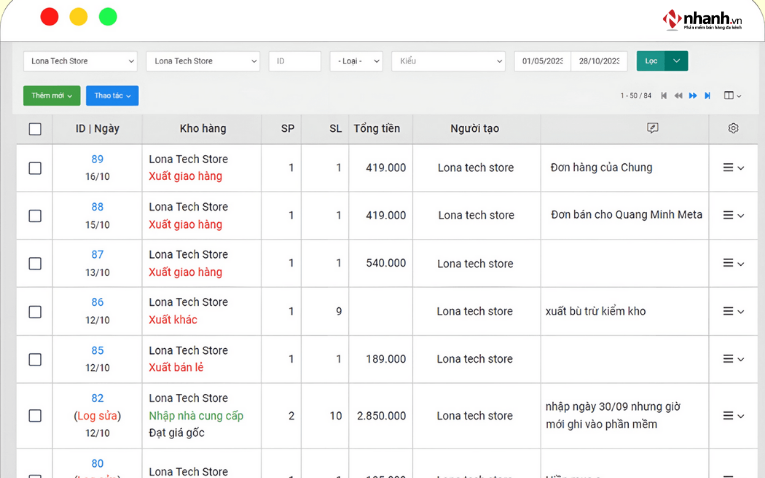765x478 pixels.
Task: Click the red window close button
Action: pos(49,17)
